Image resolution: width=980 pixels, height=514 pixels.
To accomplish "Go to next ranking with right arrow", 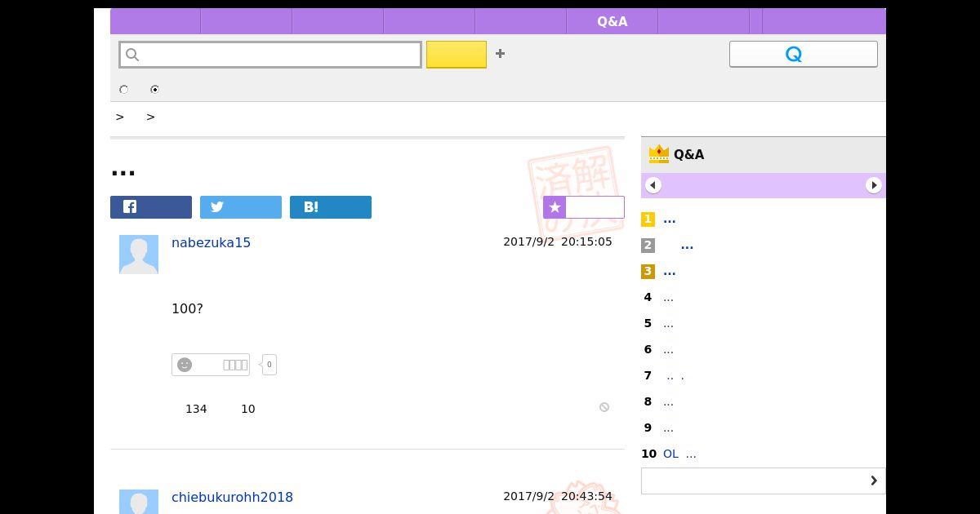I will 874,185.
